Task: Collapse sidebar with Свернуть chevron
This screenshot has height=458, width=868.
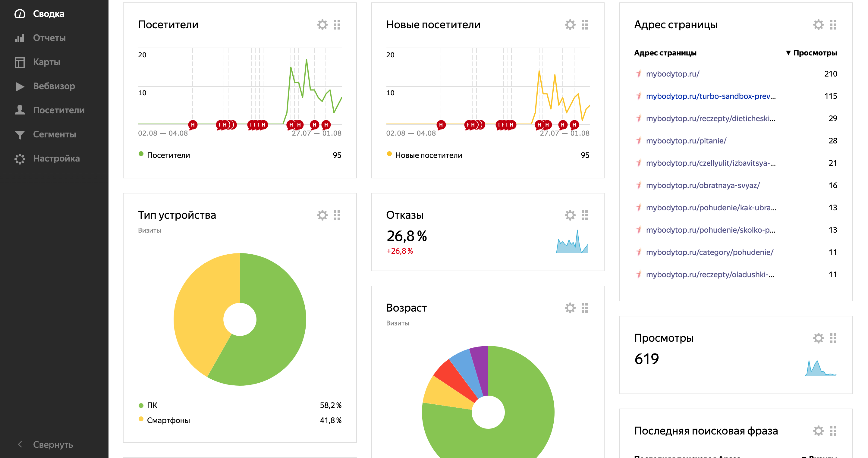Action: click(x=20, y=444)
